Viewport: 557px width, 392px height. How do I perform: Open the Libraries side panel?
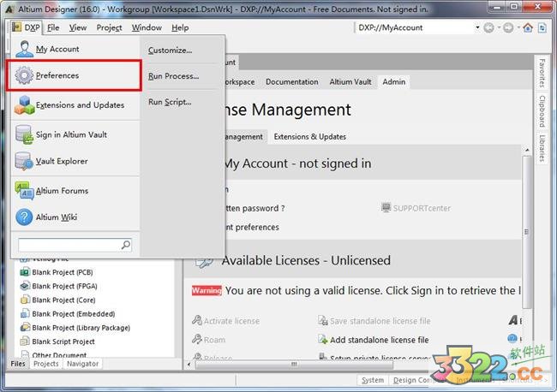542,148
